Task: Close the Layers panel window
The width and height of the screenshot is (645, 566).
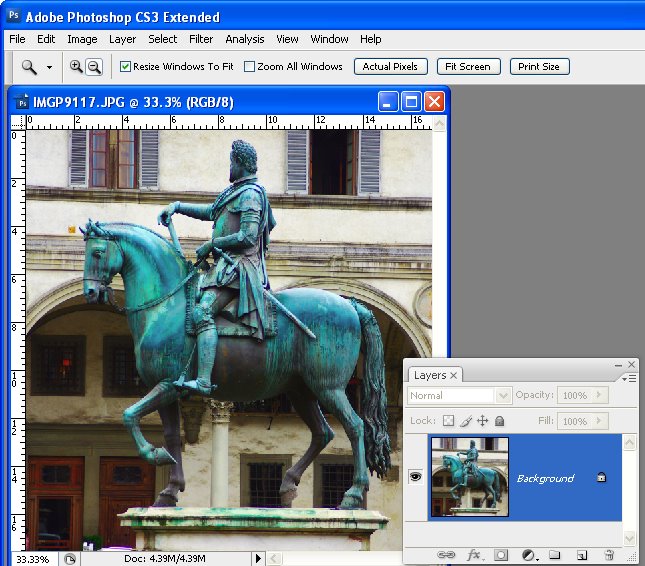Action: tap(631, 364)
